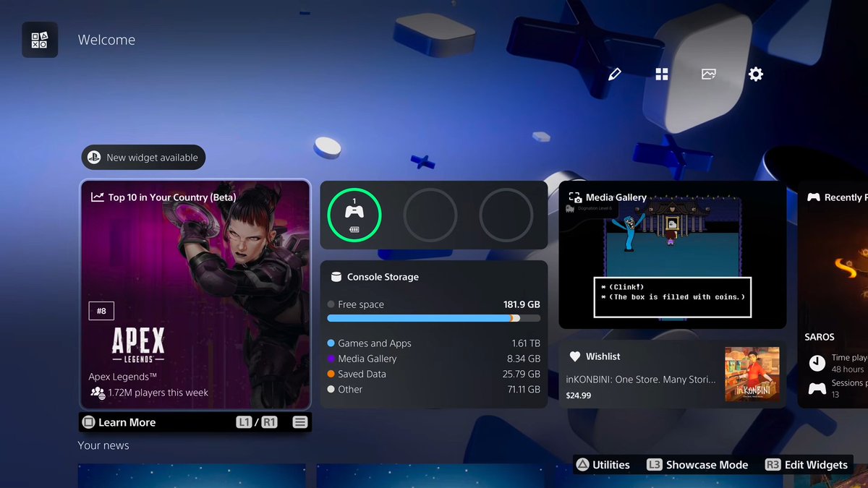This screenshot has width=868, height=488.
Task: Click the Free space label
Action: (361, 304)
